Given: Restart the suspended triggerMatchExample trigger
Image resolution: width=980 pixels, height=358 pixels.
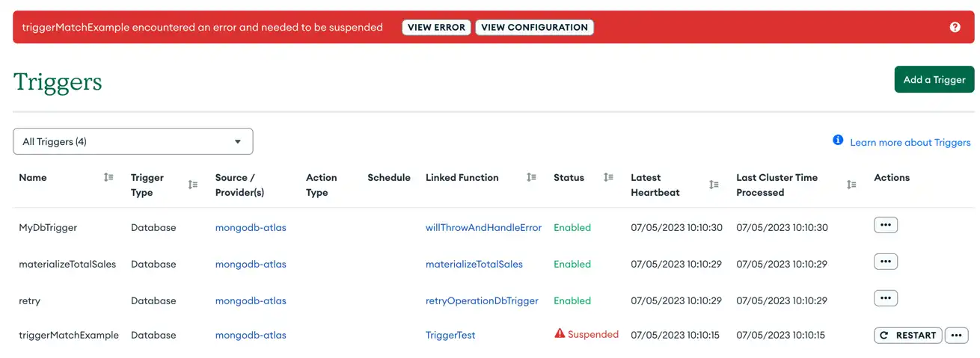Looking at the screenshot, I should [x=907, y=335].
